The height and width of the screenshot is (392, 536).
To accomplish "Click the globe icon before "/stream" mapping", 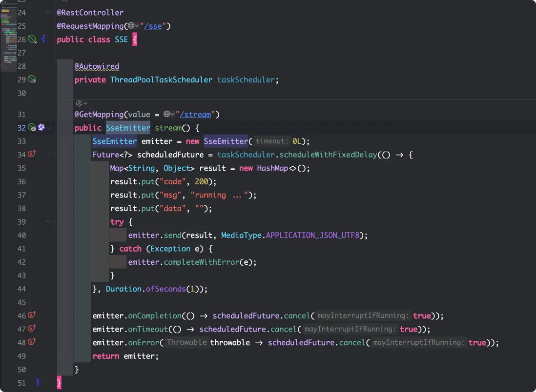I will coord(166,114).
